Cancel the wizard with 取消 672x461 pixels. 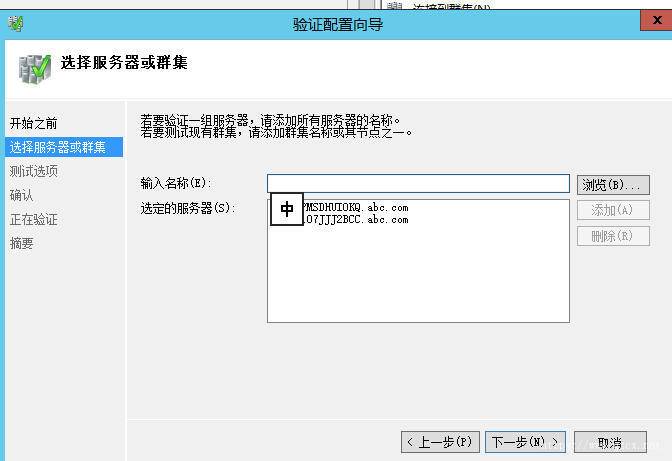[610, 442]
